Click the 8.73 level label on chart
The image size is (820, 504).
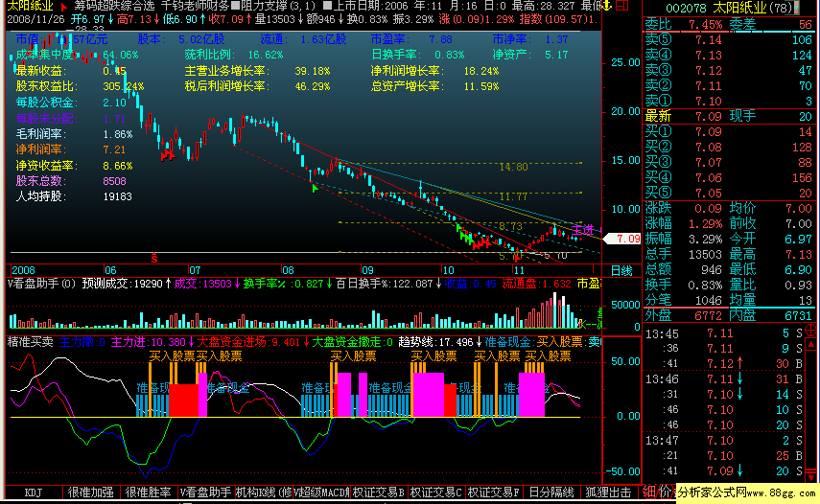point(510,227)
